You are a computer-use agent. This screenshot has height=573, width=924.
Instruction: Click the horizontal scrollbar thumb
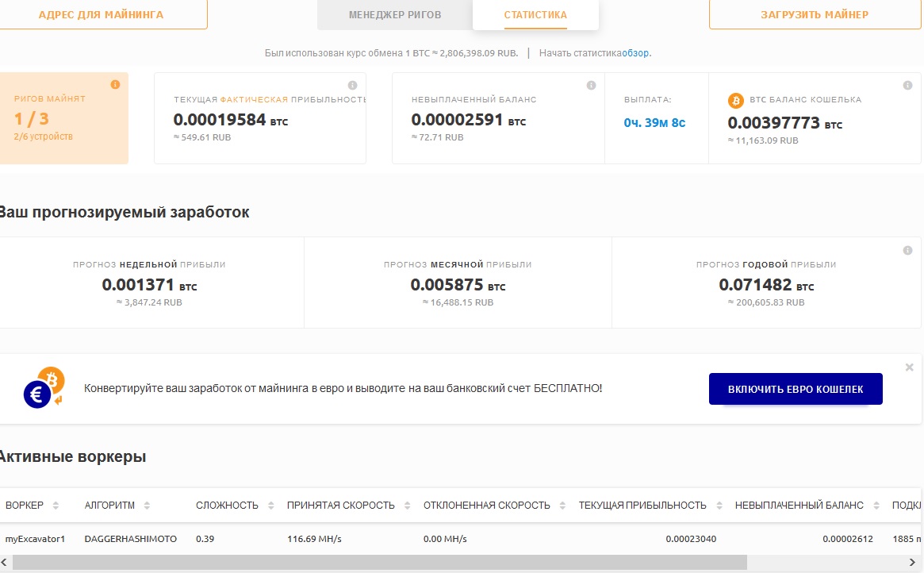click(x=379, y=563)
